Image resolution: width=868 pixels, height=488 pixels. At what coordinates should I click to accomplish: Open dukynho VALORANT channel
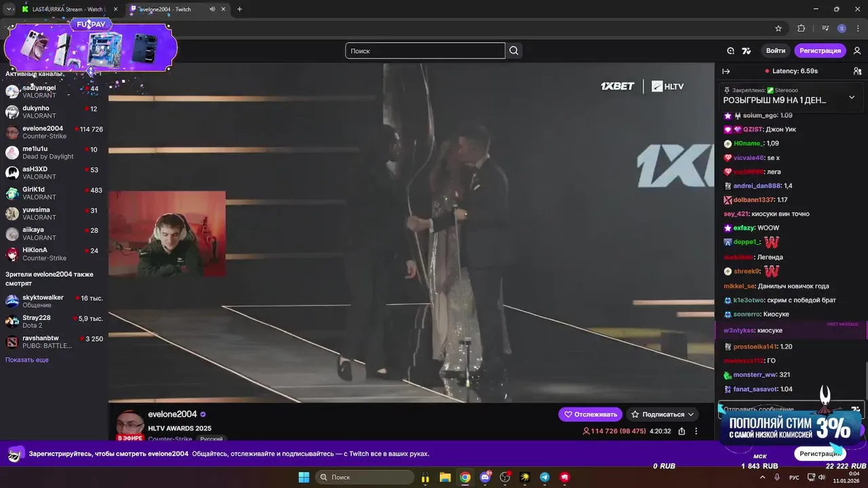click(53, 112)
